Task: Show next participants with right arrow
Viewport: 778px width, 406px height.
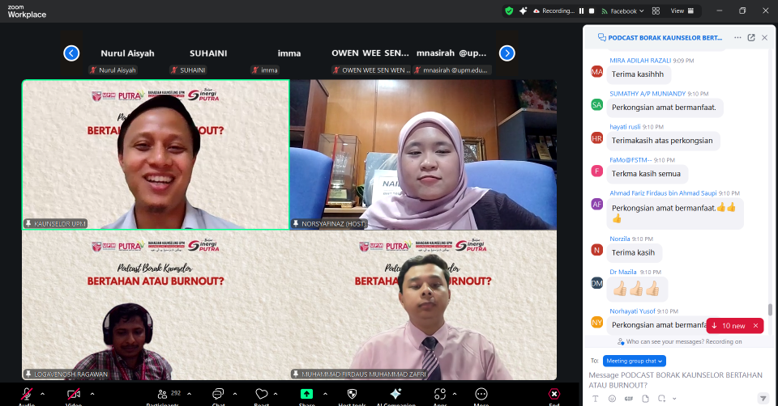Action: [507, 53]
